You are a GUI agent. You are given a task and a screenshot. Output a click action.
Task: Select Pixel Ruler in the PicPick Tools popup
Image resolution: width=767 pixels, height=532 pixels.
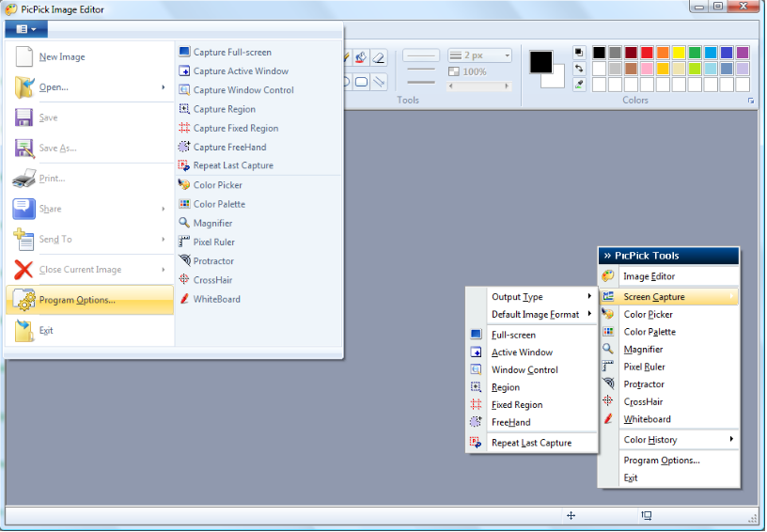(x=644, y=367)
